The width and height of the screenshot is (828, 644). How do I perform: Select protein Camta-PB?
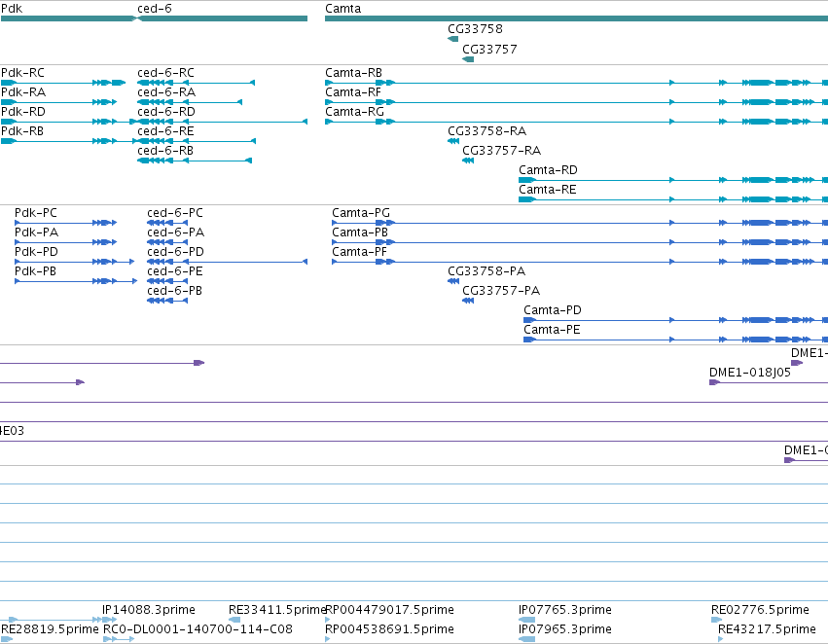click(360, 233)
